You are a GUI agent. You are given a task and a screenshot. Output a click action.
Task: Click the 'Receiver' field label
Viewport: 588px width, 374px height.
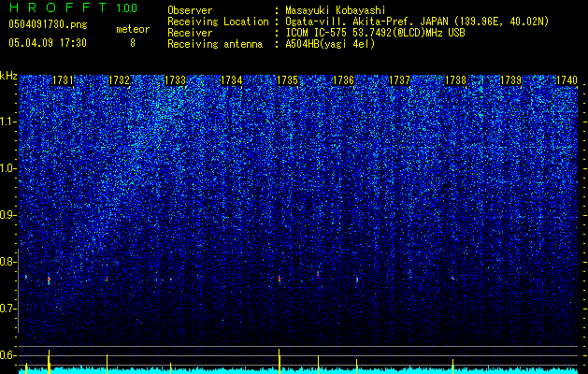pos(190,33)
